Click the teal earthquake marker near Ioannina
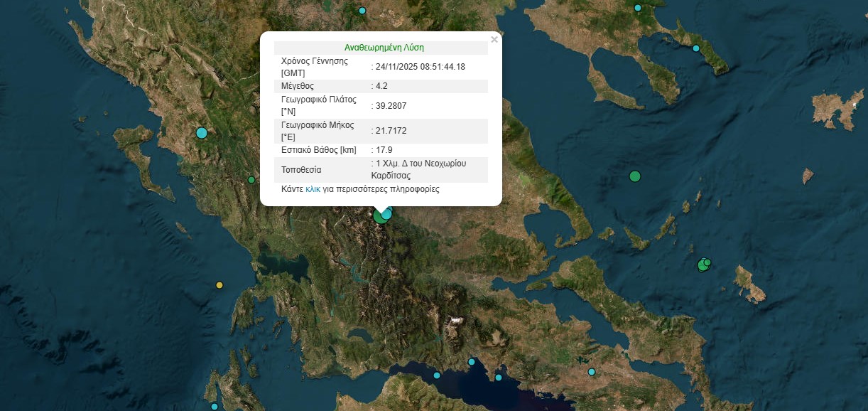This screenshot has height=411, width=868. click(201, 132)
